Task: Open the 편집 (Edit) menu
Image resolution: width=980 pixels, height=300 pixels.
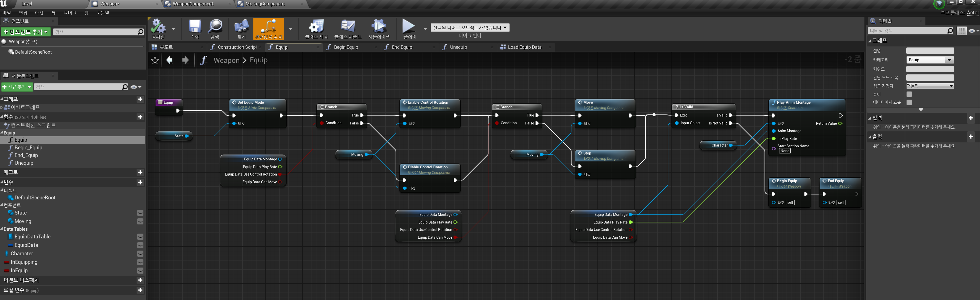Action: (x=23, y=13)
